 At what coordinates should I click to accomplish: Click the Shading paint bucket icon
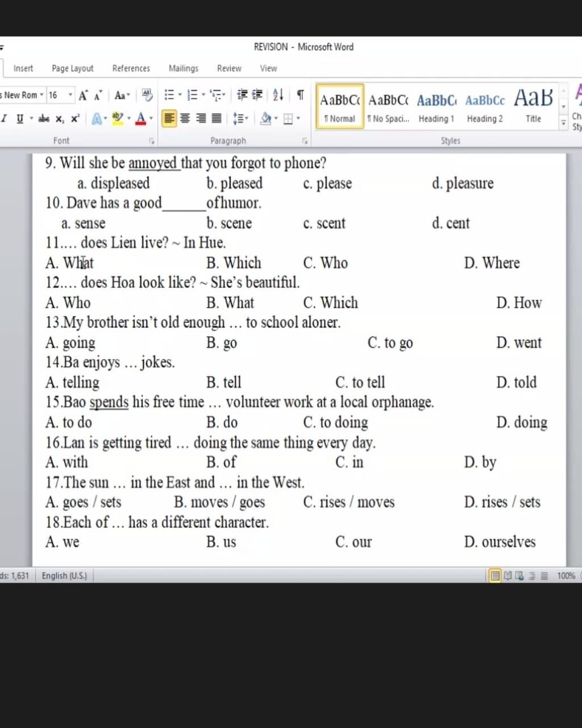(x=265, y=118)
